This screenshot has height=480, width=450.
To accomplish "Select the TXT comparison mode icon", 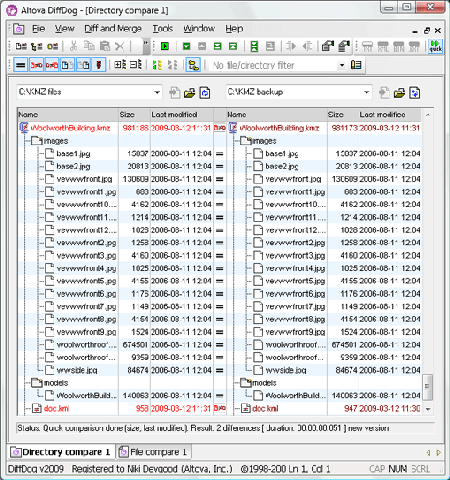I will tap(367, 46).
